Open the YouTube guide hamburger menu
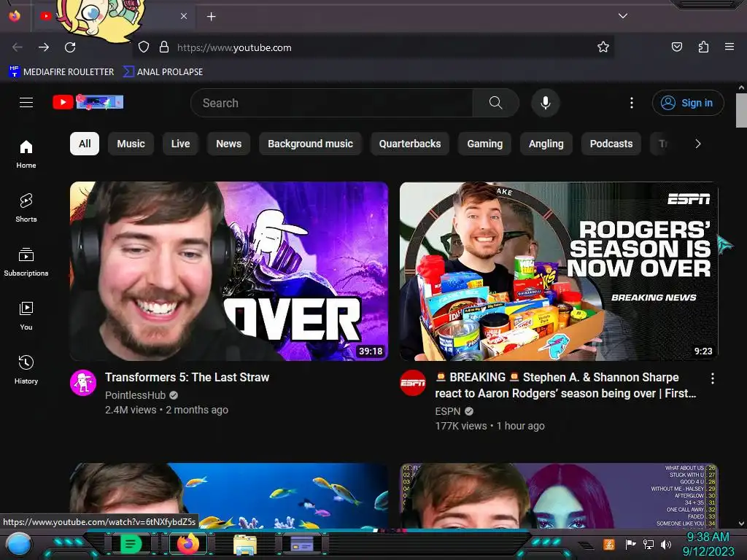The image size is (747, 560). [26, 102]
